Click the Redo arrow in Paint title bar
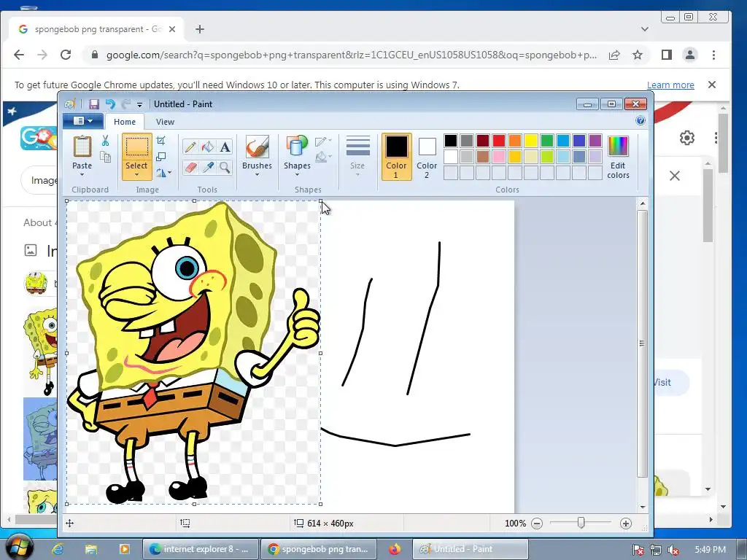Viewport: 747px width, 560px height. [125, 104]
